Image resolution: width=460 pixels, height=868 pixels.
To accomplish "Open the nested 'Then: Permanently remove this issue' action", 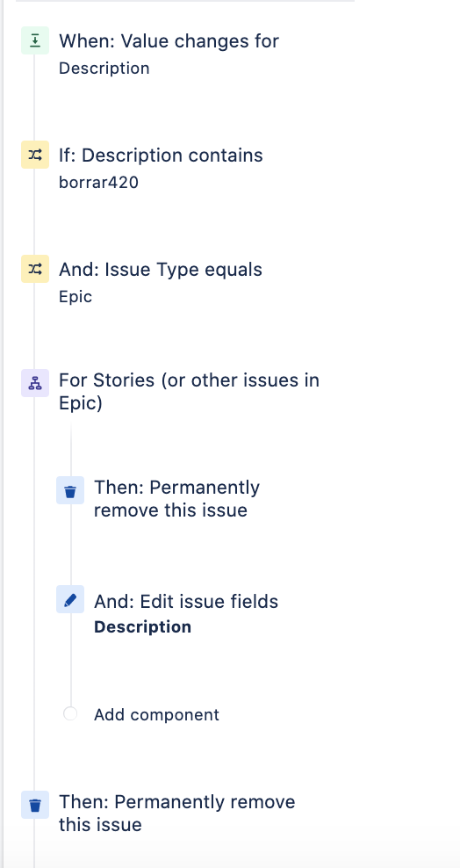I will pos(176,498).
